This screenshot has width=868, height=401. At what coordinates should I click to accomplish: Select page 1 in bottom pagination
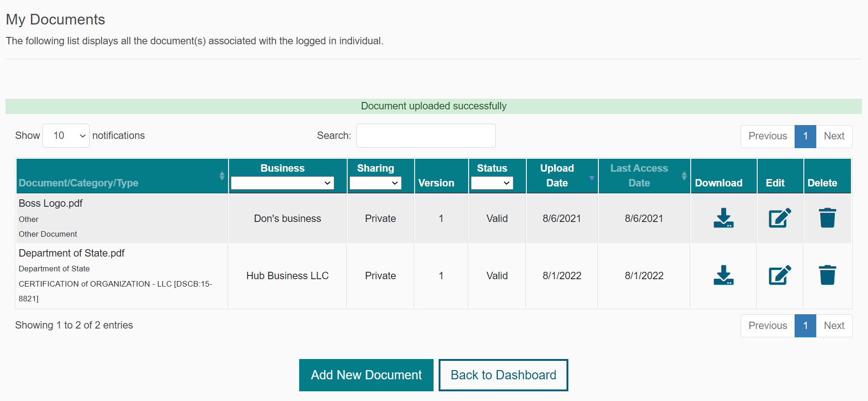click(805, 326)
